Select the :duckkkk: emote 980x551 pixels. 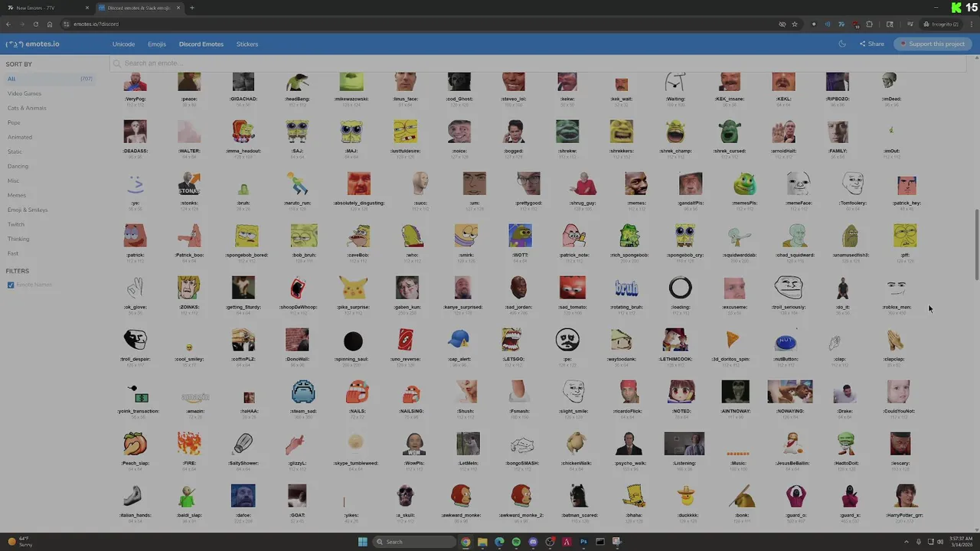(x=687, y=496)
